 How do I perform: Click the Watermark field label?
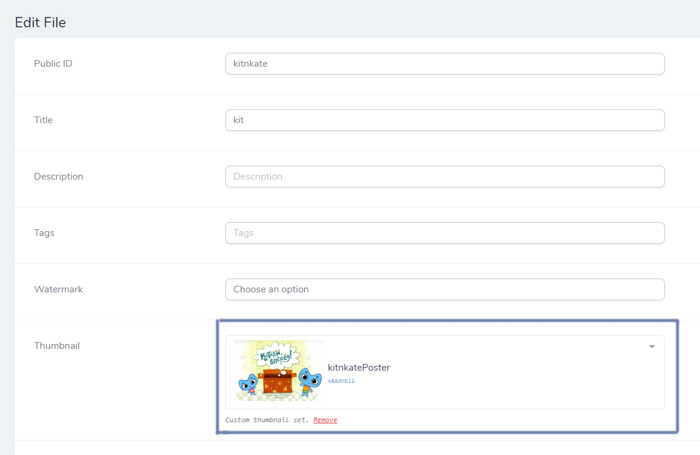coord(58,289)
